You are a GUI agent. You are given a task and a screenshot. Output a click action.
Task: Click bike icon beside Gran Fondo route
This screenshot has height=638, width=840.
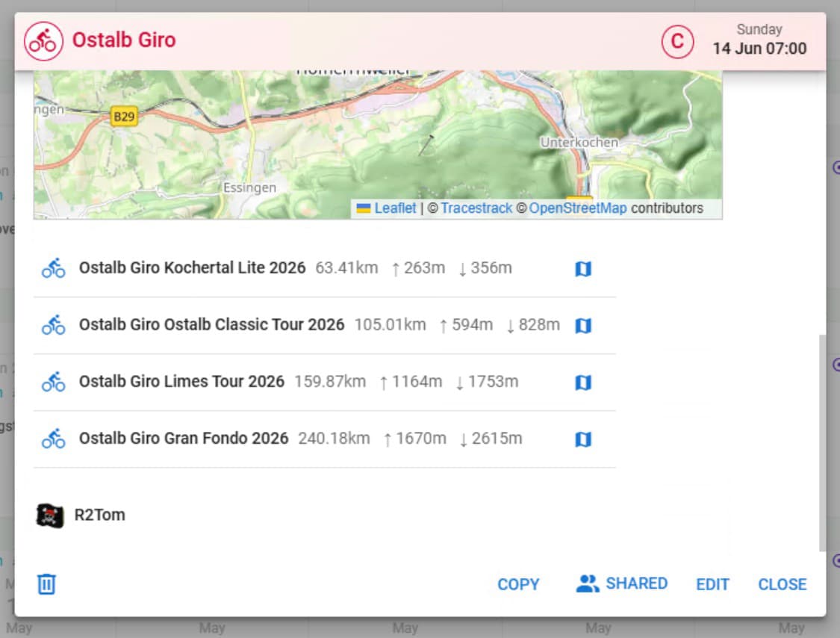click(x=53, y=439)
